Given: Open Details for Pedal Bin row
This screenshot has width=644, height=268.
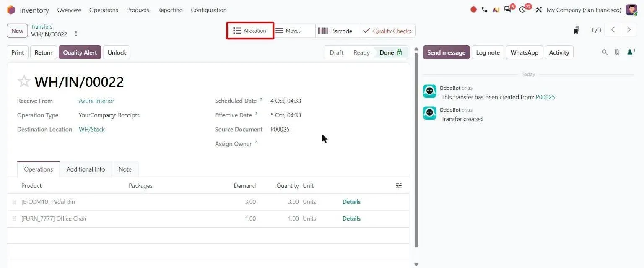Looking at the screenshot, I should [x=351, y=202].
